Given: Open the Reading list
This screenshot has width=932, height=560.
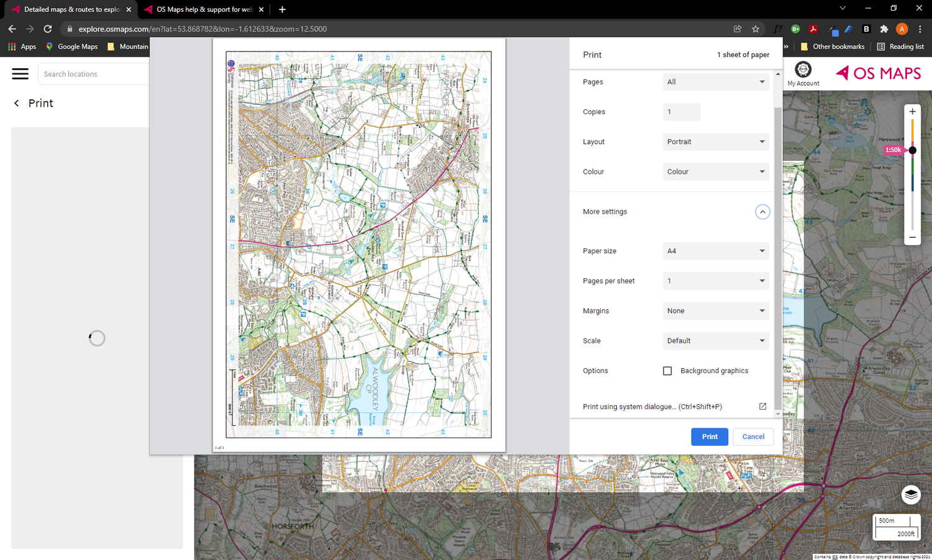Looking at the screenshot, I should (x=900, y=46).
